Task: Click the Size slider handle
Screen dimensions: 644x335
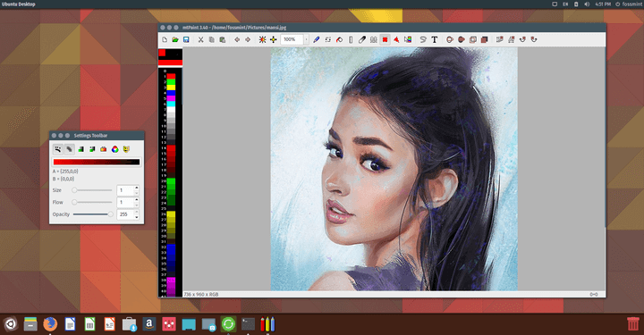Action: tap(74, 190)
